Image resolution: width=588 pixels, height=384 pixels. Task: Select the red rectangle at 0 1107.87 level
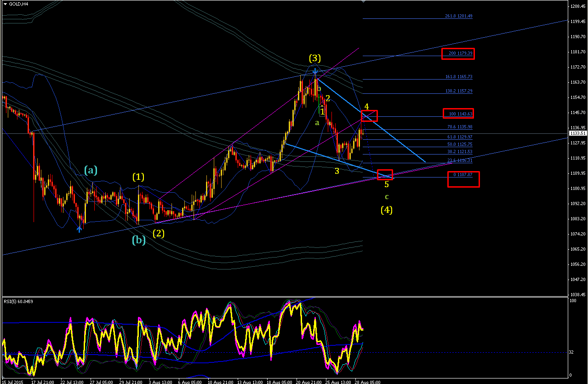coord(463,179)
